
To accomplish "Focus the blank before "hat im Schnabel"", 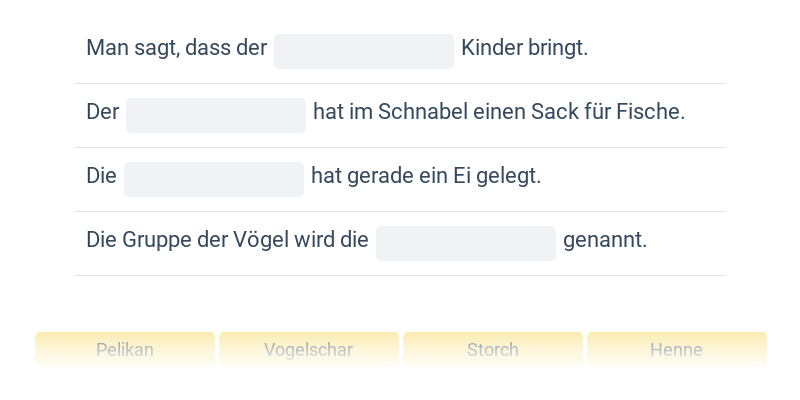I will point(216,115).
